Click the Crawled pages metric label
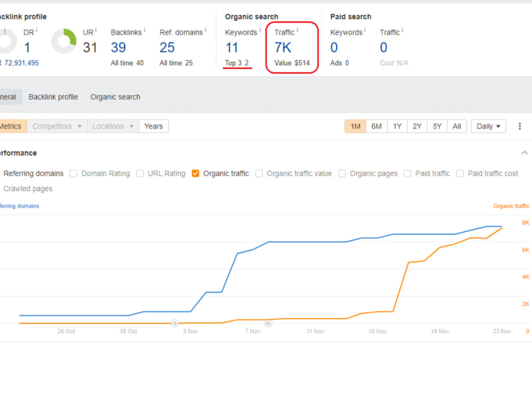 coord(28,189)
